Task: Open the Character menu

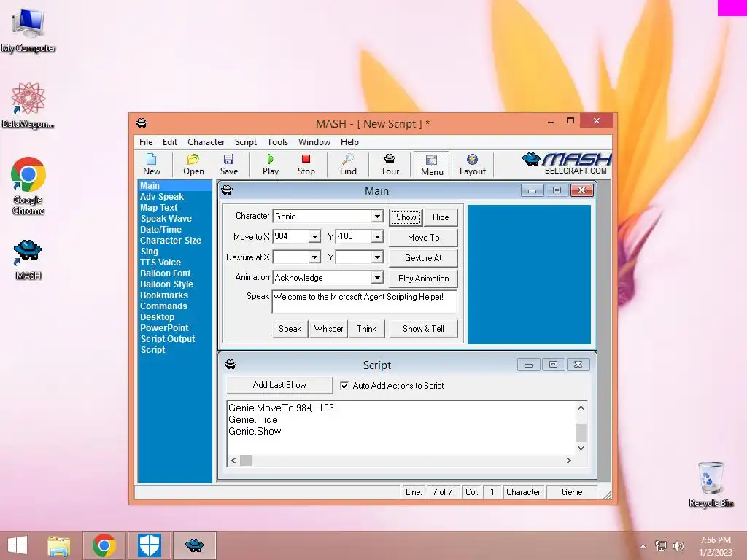Action: [x=206, y=142]
